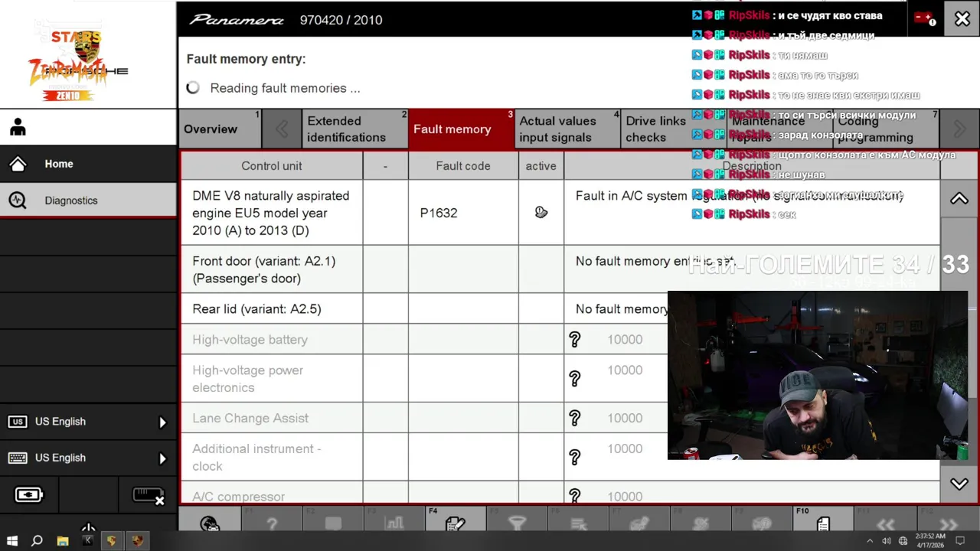Image resolution: width=980 pixels, height=551 pixels.
Task: Go to Home in the sidebar
Action: [x=88, y=164]
